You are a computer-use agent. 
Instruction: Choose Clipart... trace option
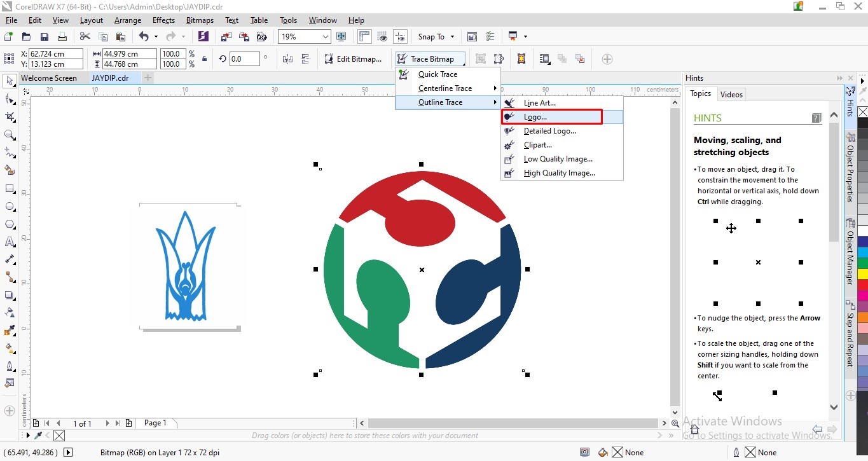(562, 145)
